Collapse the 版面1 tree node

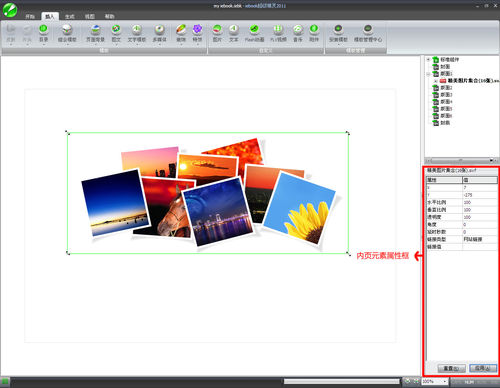point(428,74)
